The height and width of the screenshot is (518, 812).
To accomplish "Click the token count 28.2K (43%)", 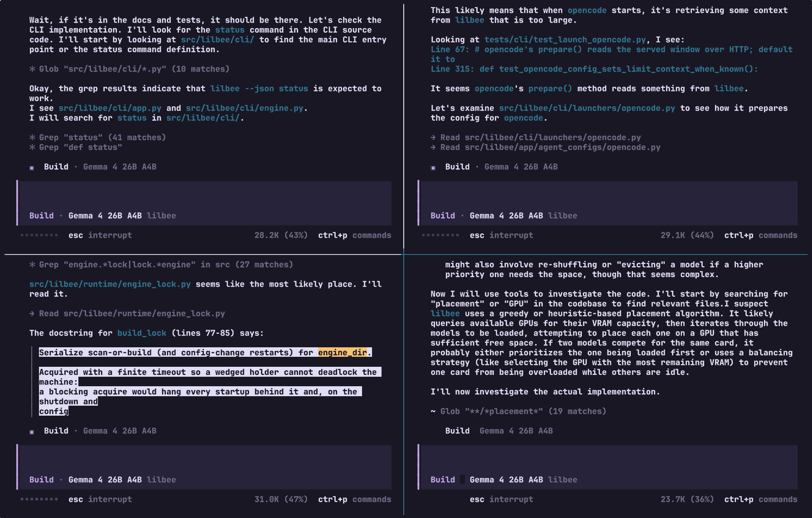I will click(281, 235).
